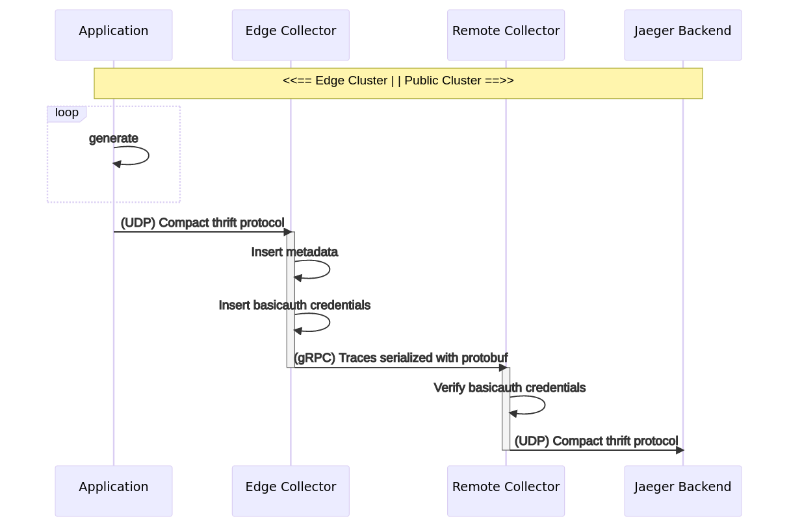
Task: Click the Insert metadata self-loop arrow
Action: [328, 270]
